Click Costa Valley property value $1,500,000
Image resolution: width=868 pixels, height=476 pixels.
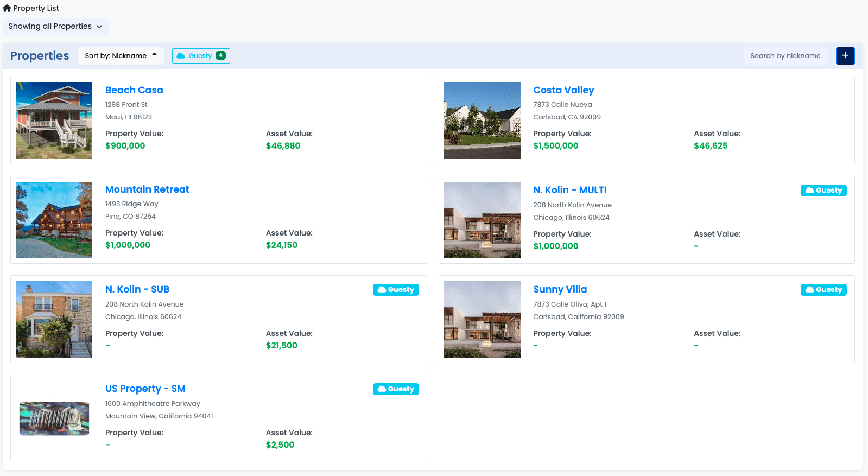[556, 145]
